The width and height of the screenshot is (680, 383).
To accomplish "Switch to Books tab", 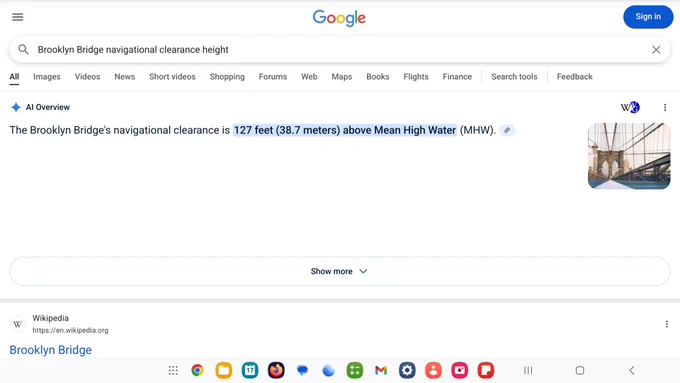I will [x=378, y=77].
